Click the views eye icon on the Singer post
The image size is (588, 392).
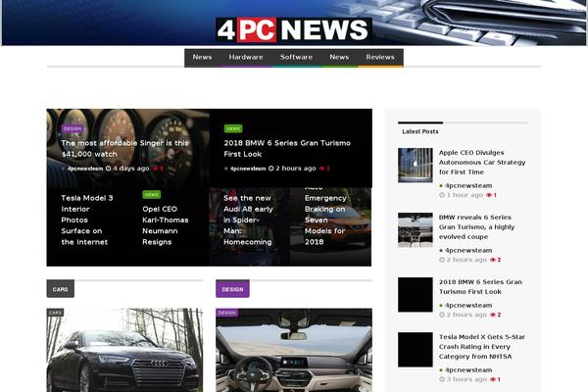click(x=155, y=169)
